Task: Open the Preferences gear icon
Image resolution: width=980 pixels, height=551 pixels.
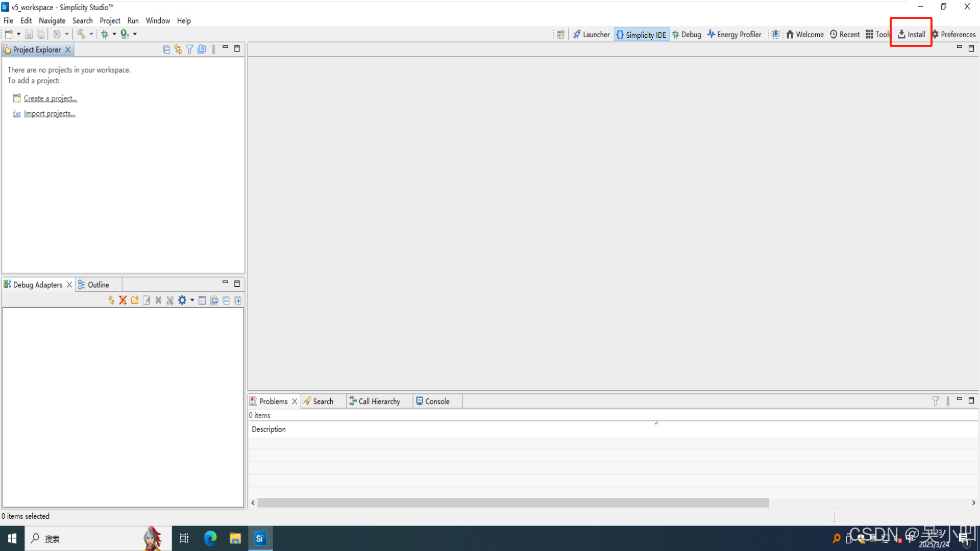Action: [935, 34]
